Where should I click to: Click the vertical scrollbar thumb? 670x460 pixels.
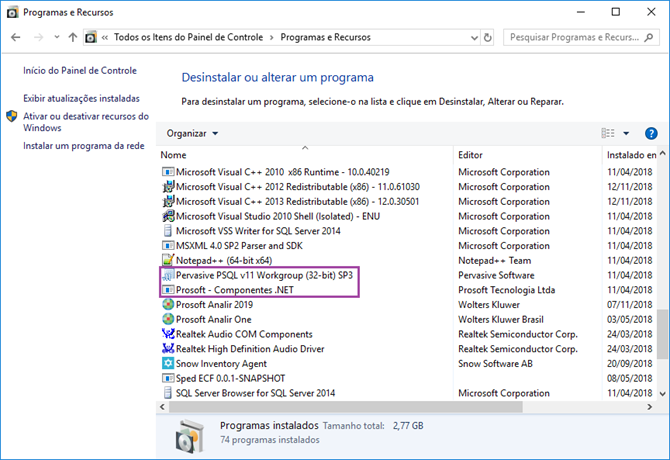[x=663, y=334]
